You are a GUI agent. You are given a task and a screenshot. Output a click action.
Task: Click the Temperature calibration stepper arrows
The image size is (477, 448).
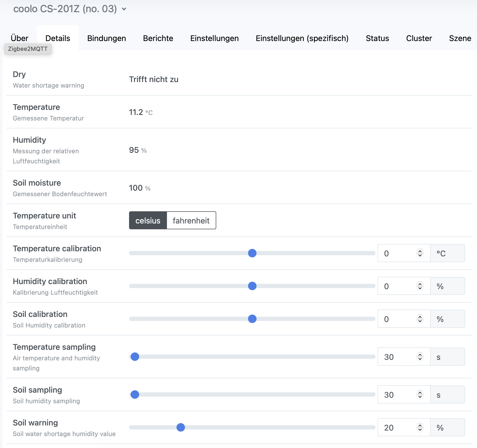click(420, 253)
